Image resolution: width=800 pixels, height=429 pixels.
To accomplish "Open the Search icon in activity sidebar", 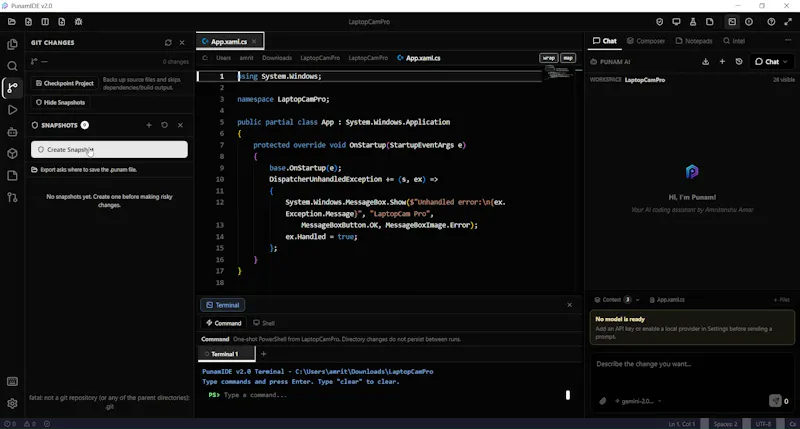I will coord(12,66).
